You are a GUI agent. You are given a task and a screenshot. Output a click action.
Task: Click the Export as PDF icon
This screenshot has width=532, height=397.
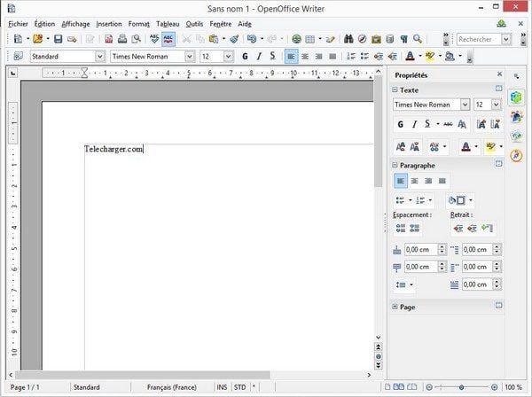coord(108,39)
